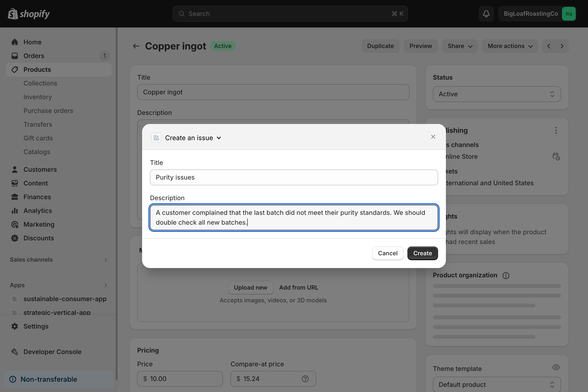Viewport: 588px width, 392px height.
Task: Open the Share dropdown
Action: [x=460, y=46]
